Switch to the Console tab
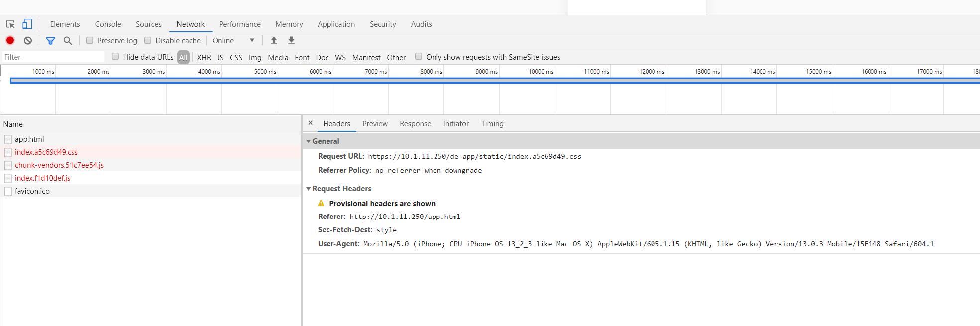Viewport: 980px width, 326px height. tap(108, 24)
